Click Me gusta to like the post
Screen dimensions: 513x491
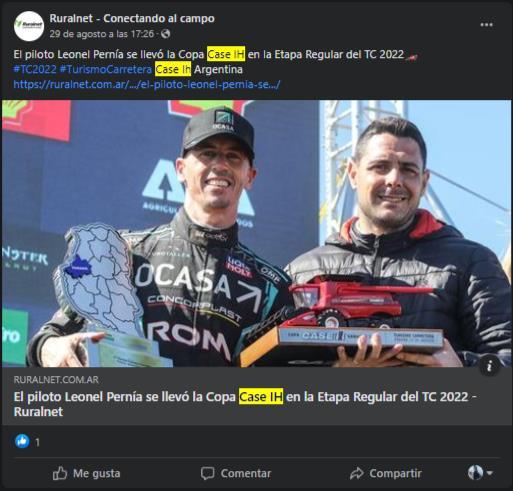pos(87,473)
